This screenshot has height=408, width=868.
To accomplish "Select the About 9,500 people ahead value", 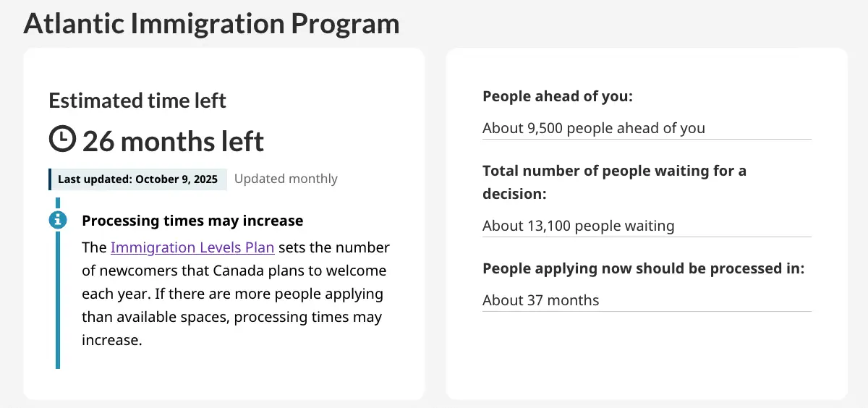I will pos(593,128).
